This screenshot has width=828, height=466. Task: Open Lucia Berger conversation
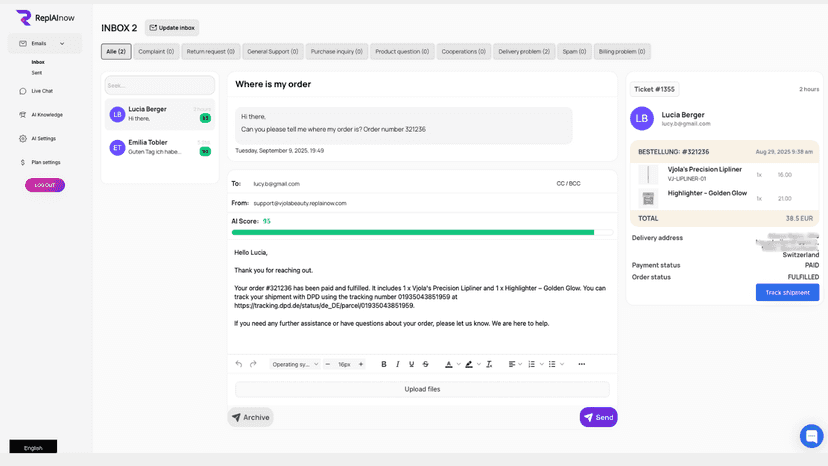[159, 114]
